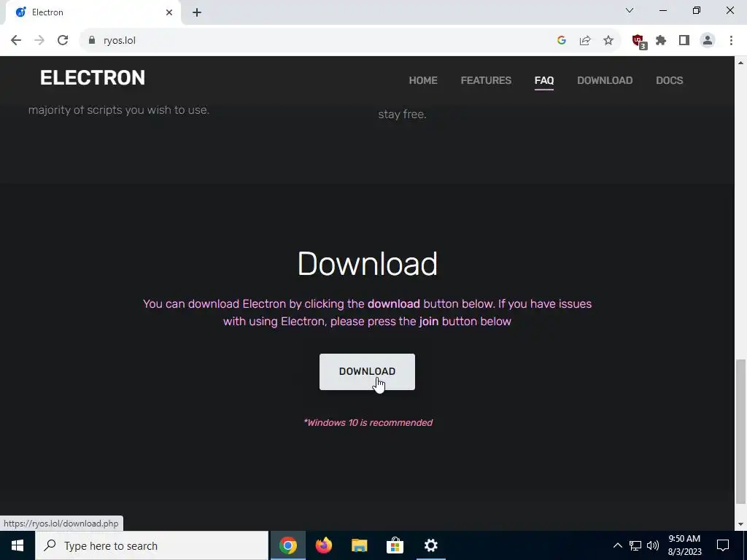Open Firefox from the taskbar
This screenshot has height=560, width=747.
coord(323,545)
